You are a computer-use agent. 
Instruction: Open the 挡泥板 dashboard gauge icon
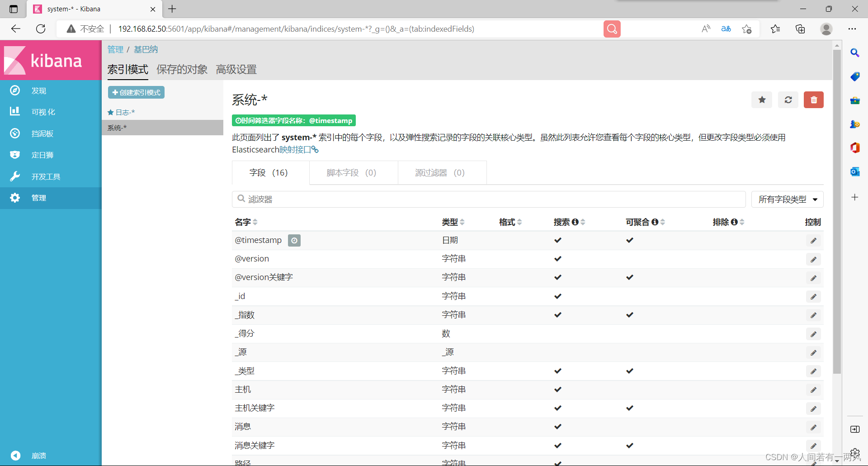pyautogui.click(x=15, y=133)
